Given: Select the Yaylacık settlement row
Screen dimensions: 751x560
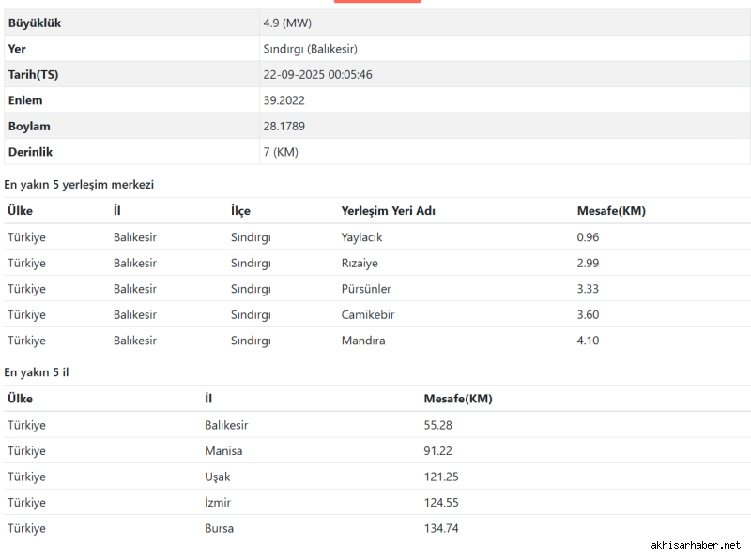Looking at the screenshot, I should (361, 237).
